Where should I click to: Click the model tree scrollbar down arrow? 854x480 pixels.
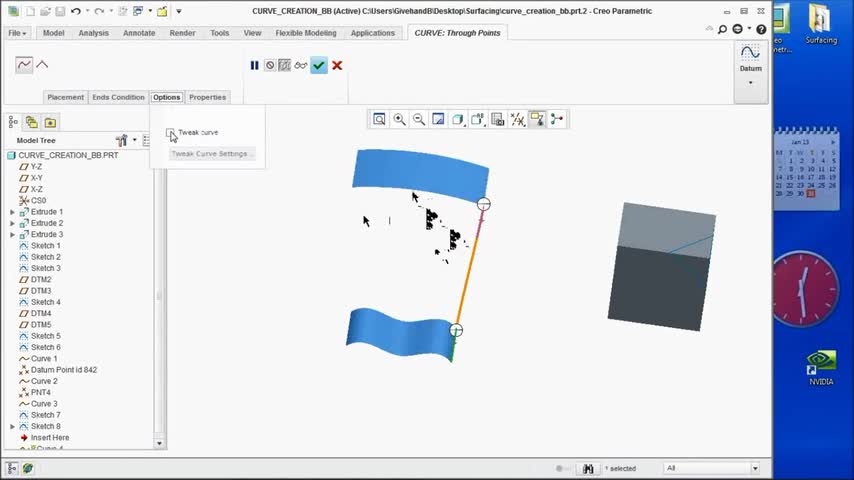pyautogui.click(x=160, y=443)
